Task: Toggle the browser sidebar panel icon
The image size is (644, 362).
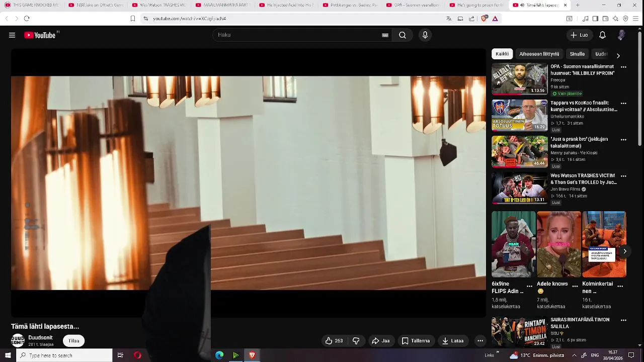Action: pos(596,19)
